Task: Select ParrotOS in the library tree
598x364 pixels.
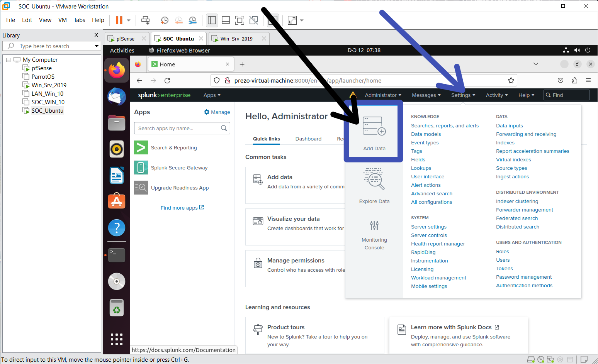Action: pyautogui.click(x=43, y=77)
